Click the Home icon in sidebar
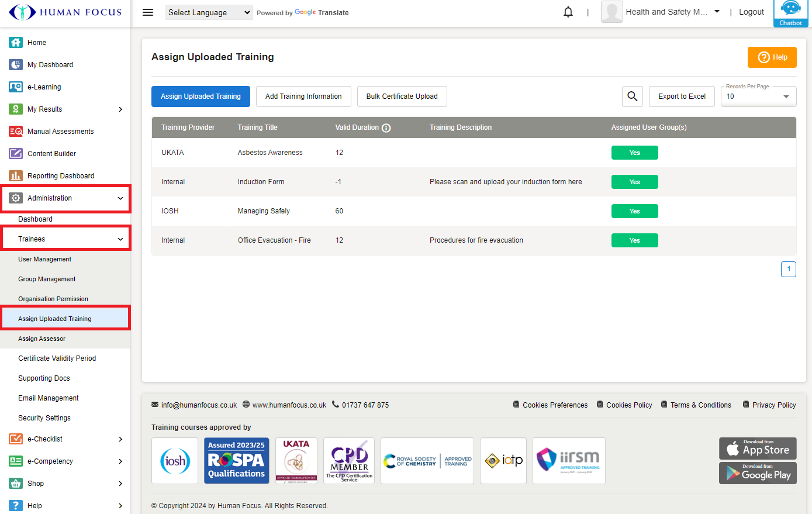The image size is (812, 514). pos(16,43)
